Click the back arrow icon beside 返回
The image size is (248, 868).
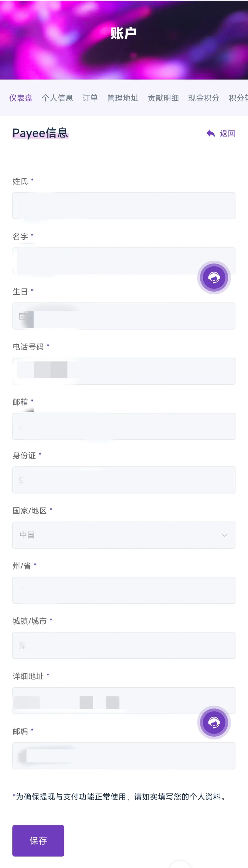(211, 134)
